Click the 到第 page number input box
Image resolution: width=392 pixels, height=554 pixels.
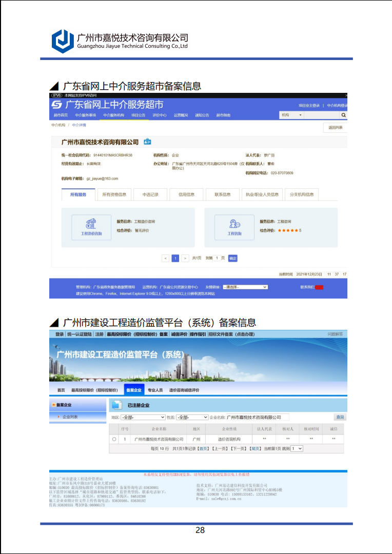tap(217, 258)
